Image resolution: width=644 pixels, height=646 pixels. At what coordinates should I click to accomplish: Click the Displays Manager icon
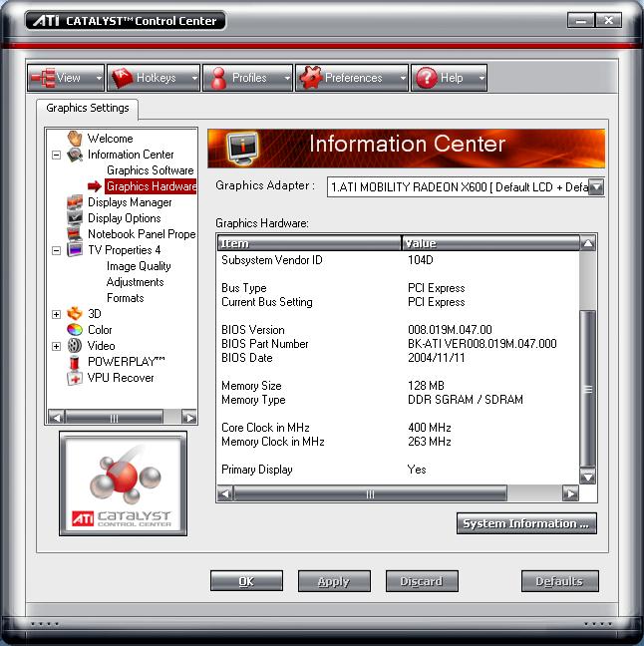pos(75,202)
